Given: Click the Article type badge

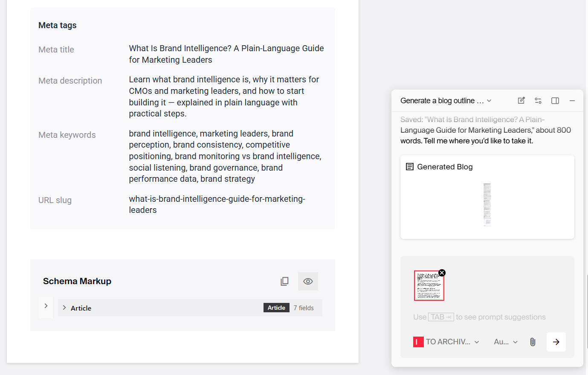Looking at the screenshot, I should [x=276, y=308].
